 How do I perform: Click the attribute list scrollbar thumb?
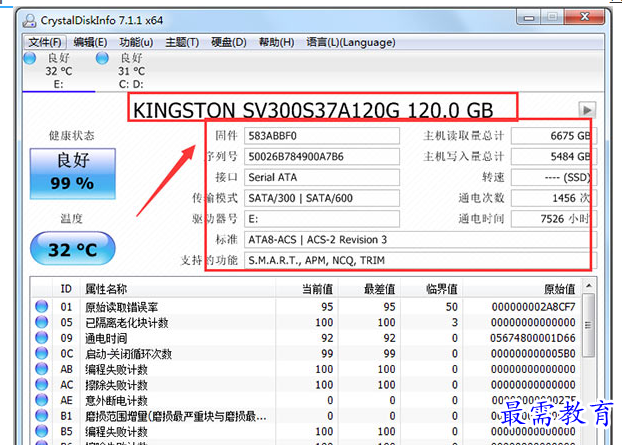click(x=589, y=325)
